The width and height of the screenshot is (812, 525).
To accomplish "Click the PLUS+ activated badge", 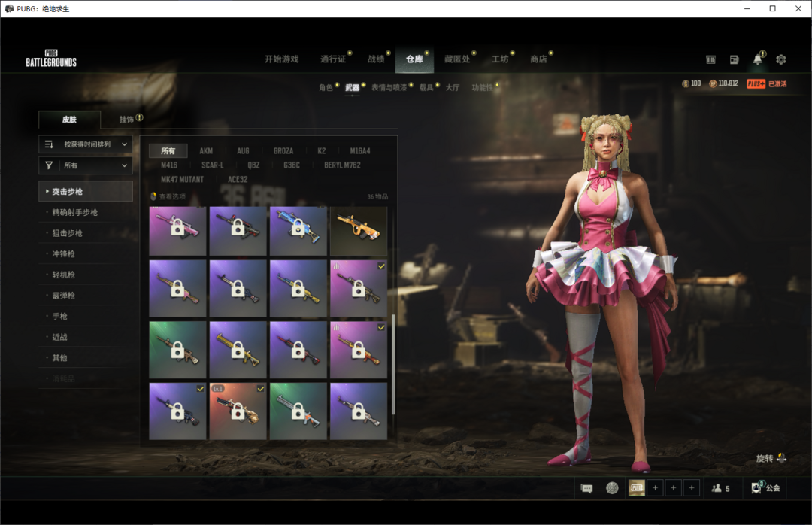I will click(x=766, y=83).
